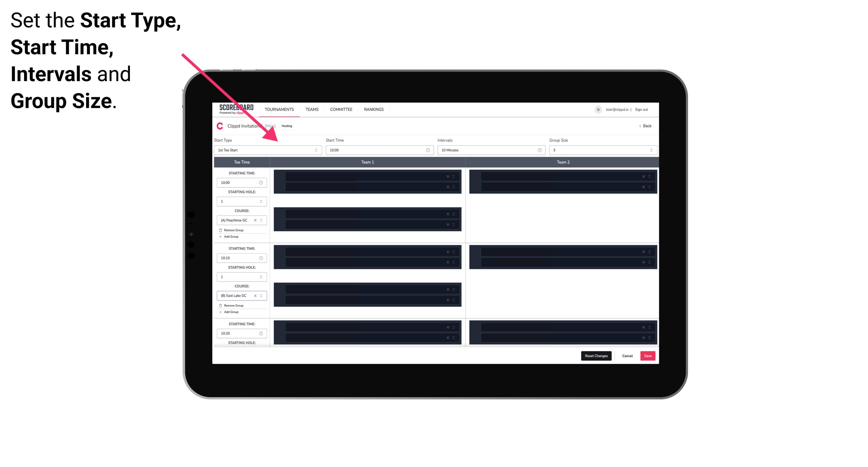
Task: Click the Save button
Action: [647, 355]
